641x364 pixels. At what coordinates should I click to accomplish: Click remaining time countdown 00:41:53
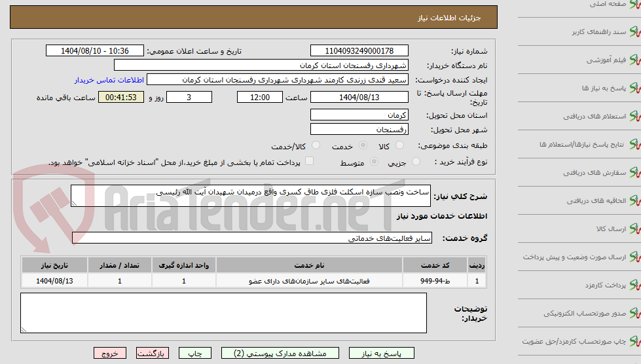[x=121, y=98]
